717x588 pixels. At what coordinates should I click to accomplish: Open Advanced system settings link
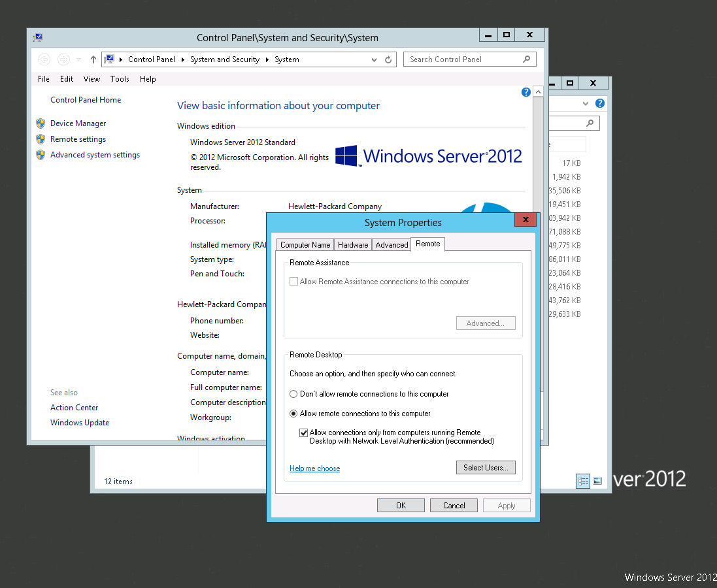tap(95, 155)
